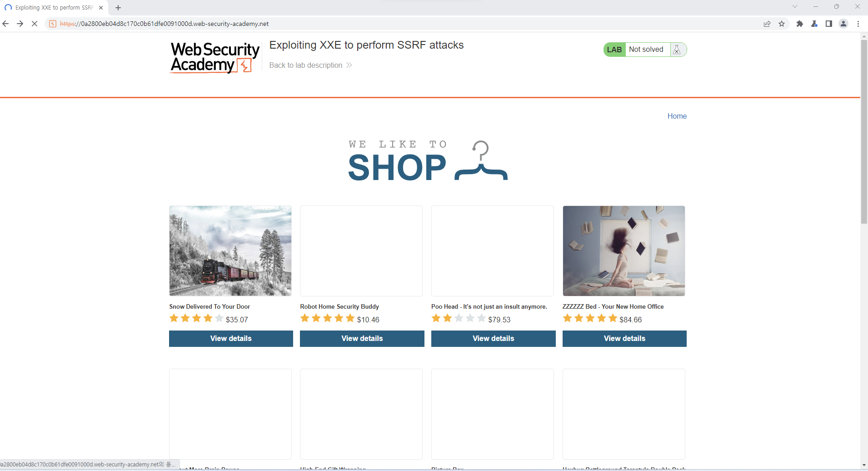Open the share page icon

[767, 24]
